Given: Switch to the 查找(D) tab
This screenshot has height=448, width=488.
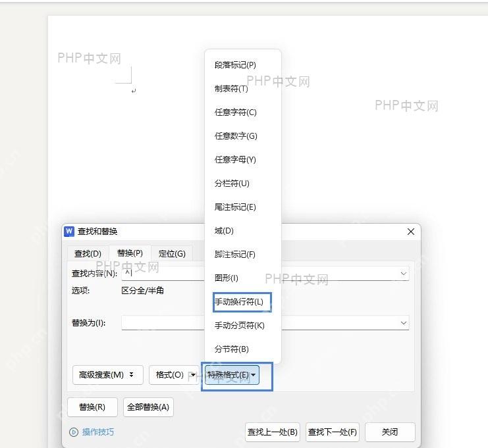Looking at the screenshot, I should (88, 254).
